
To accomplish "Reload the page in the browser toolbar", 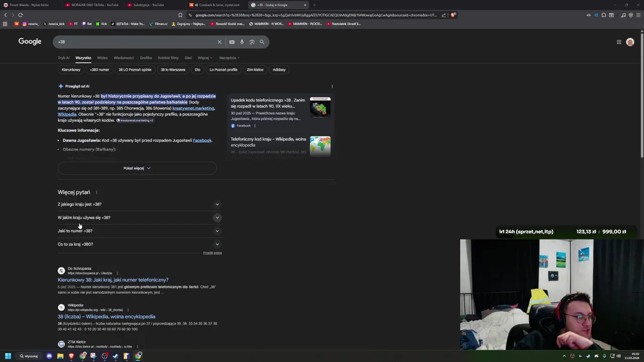I will point(20,15).
